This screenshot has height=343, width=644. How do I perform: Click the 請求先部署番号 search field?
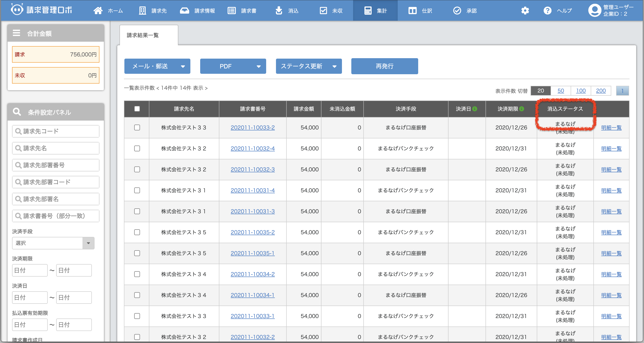tap(56, 165)
